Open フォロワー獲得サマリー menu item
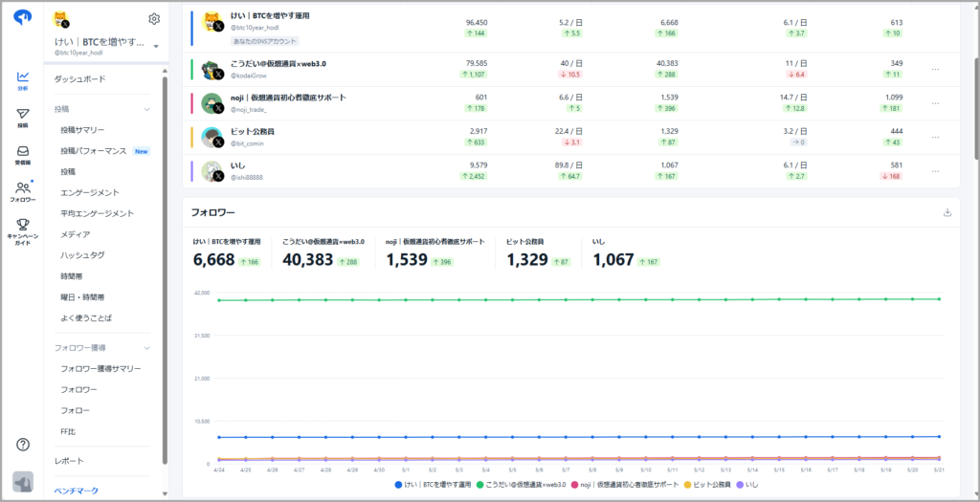This screenshot has height=502, width=980. [100, 368]
